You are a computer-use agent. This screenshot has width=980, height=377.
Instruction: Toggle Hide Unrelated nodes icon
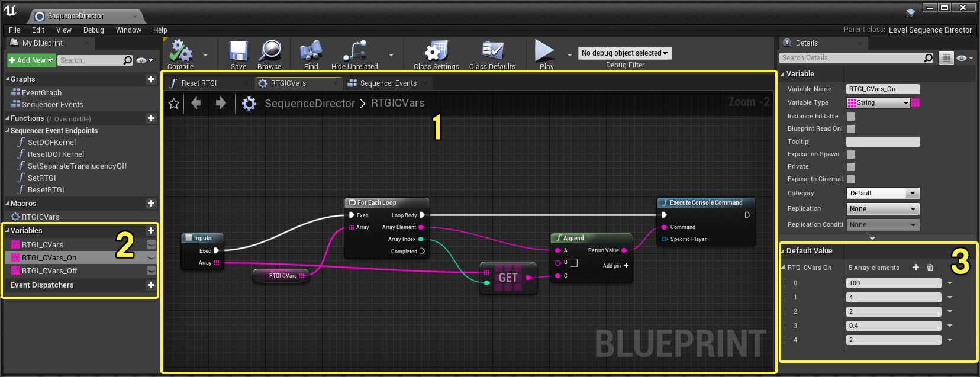354,51
